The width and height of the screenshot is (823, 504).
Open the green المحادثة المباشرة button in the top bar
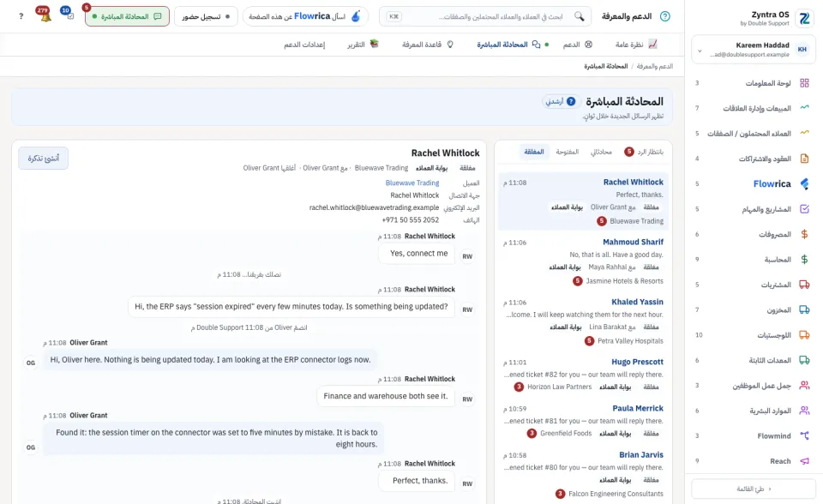[127, 16]
